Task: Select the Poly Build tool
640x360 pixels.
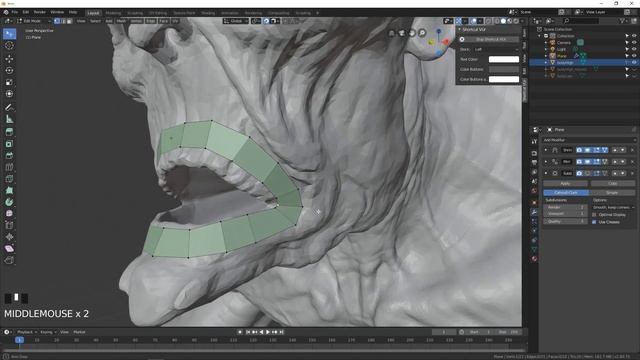Action: coord(9,190)
